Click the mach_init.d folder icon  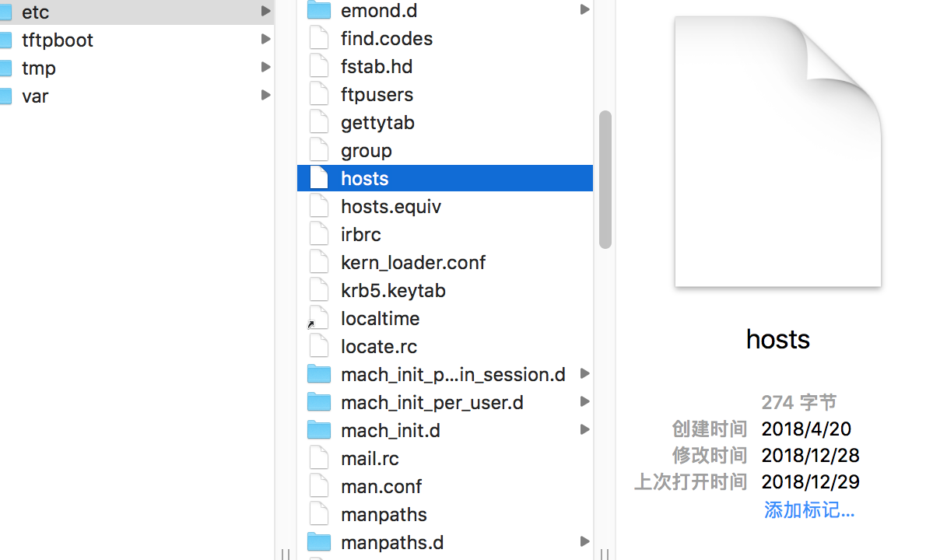tap(319, 430)
